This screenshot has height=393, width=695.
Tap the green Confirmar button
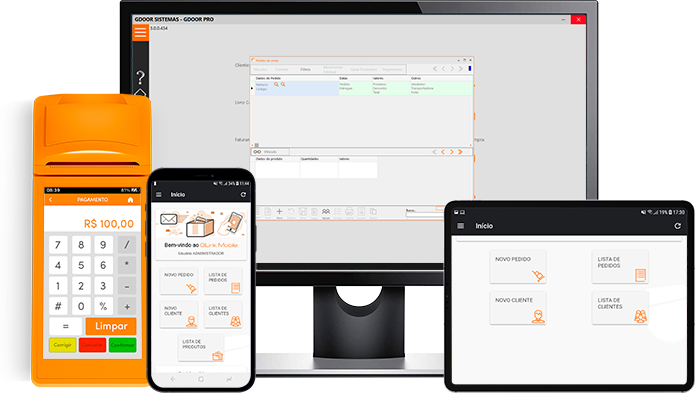click(x=122, y=345)
